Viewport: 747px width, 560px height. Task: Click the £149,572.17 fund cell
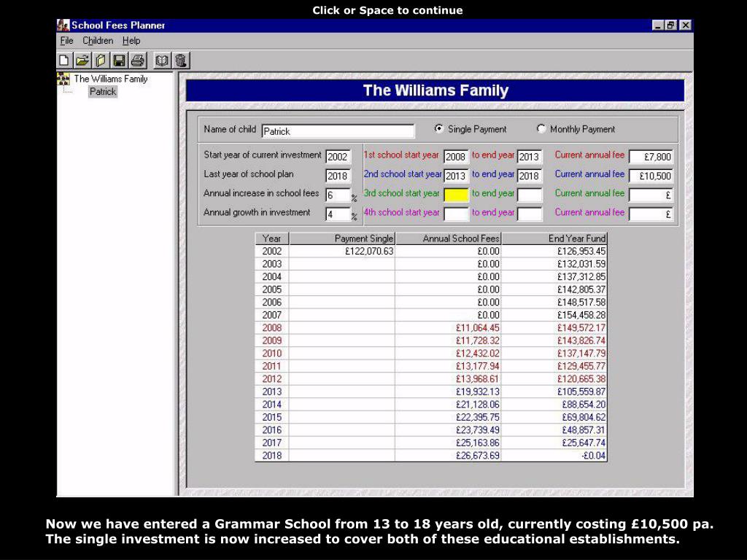coord(554,328)
